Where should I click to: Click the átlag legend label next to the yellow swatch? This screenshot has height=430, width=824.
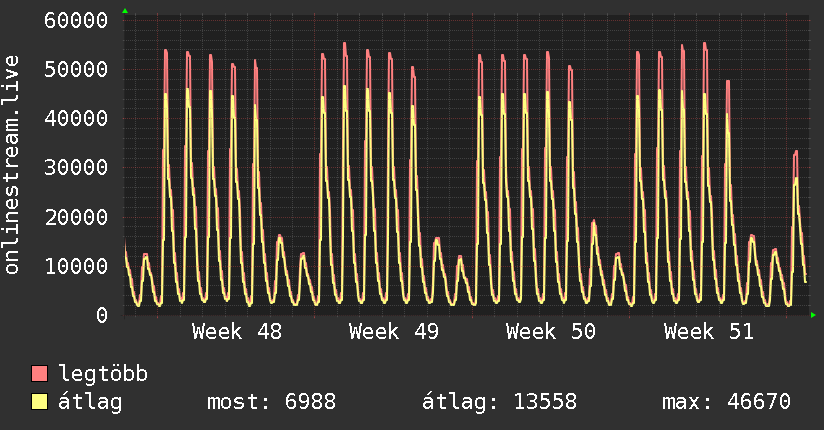point(90,402)
